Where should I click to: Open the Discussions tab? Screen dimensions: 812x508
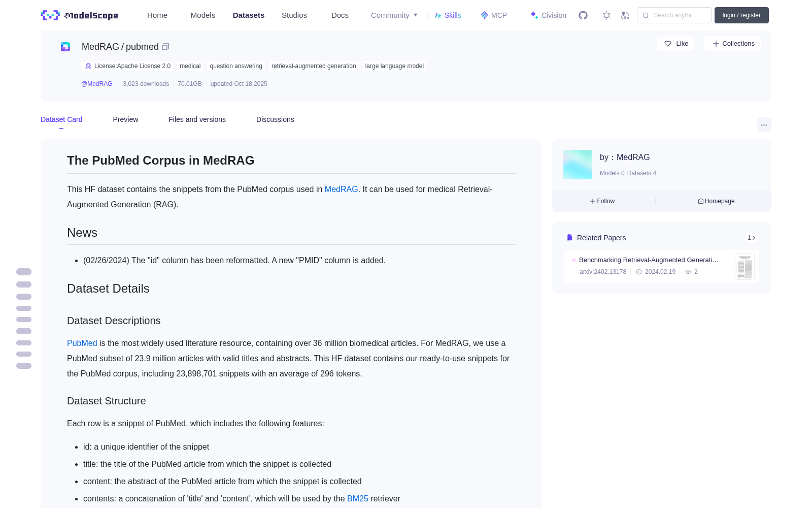click(275, 119)
